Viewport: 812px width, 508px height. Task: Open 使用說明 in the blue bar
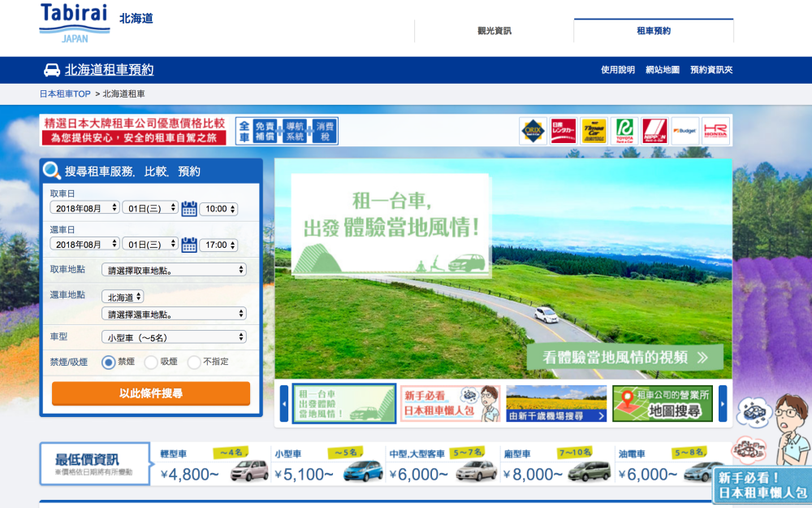click(x=618, y=70)
